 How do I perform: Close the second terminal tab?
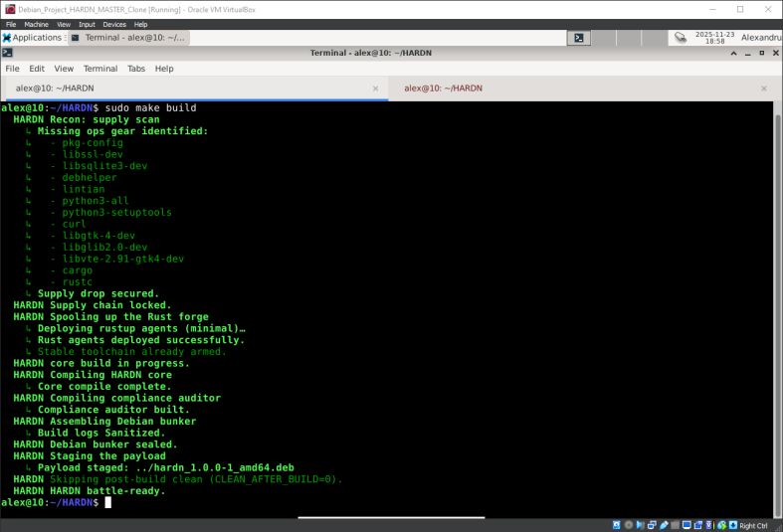click(x=763, y=89)
